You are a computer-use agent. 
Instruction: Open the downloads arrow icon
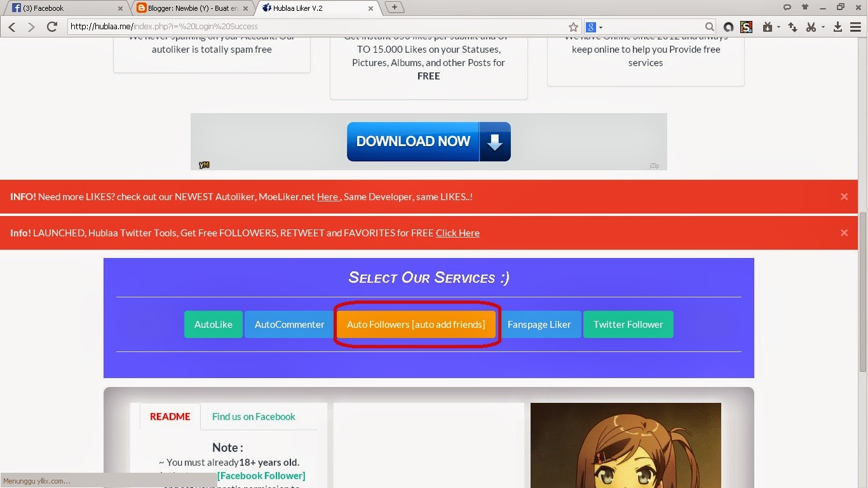837,27
